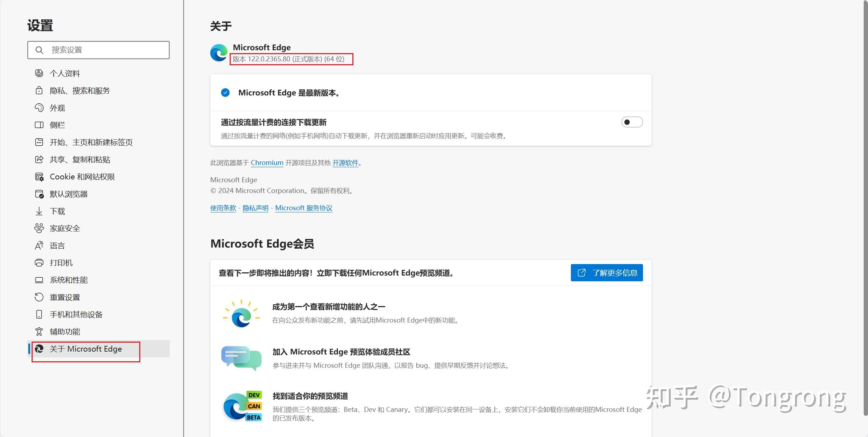Open the Chromium project link
The height and width of the screenshot is (437, 868).
click(x=267, y=163)
